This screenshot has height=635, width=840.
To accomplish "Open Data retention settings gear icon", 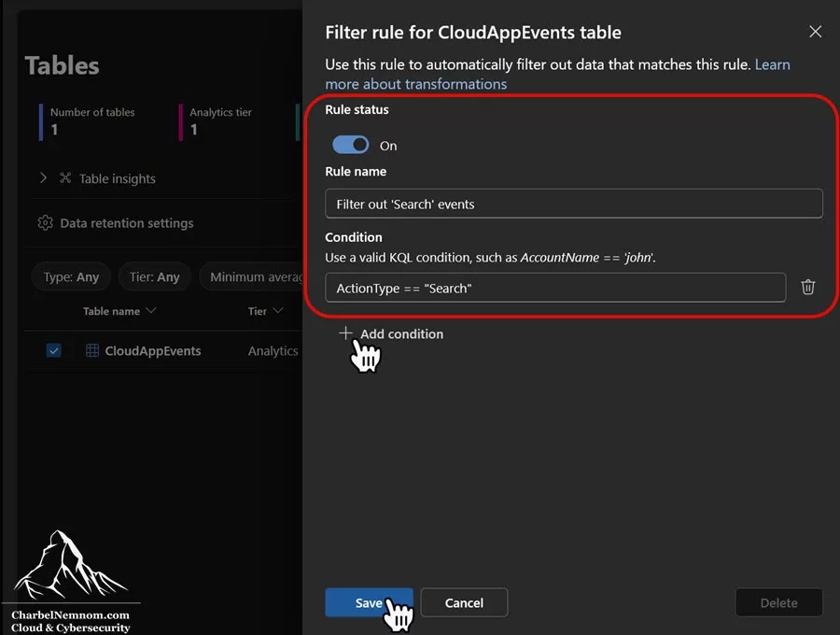I will pyautogui.click(x=46, y=223).
